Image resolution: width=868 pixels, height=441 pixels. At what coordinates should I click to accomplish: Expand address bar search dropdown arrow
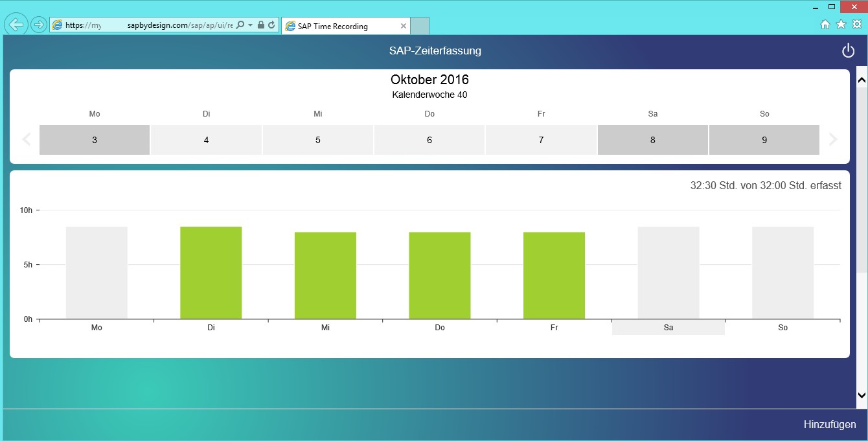point(250,25)
